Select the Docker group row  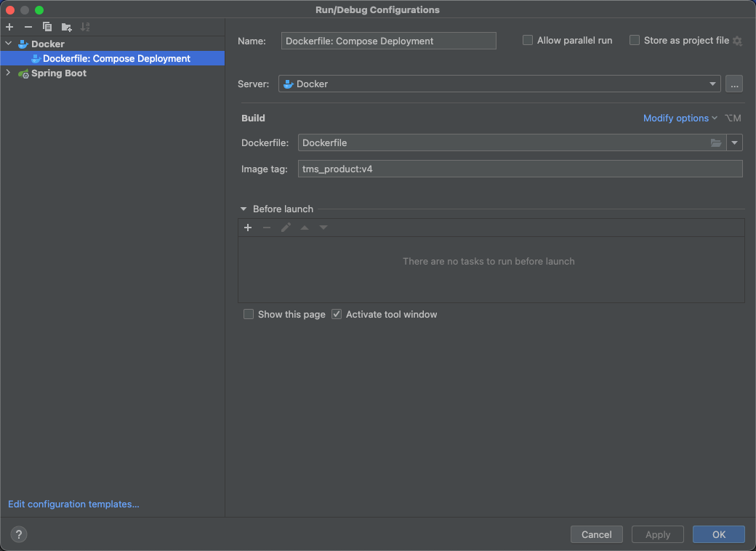tap(113, 44)
